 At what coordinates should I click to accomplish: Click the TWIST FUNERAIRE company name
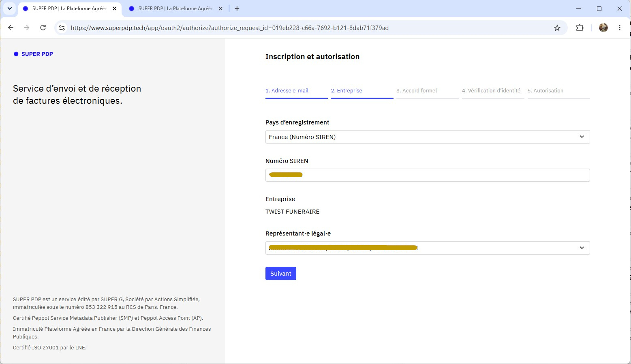[x=293, y=212]
